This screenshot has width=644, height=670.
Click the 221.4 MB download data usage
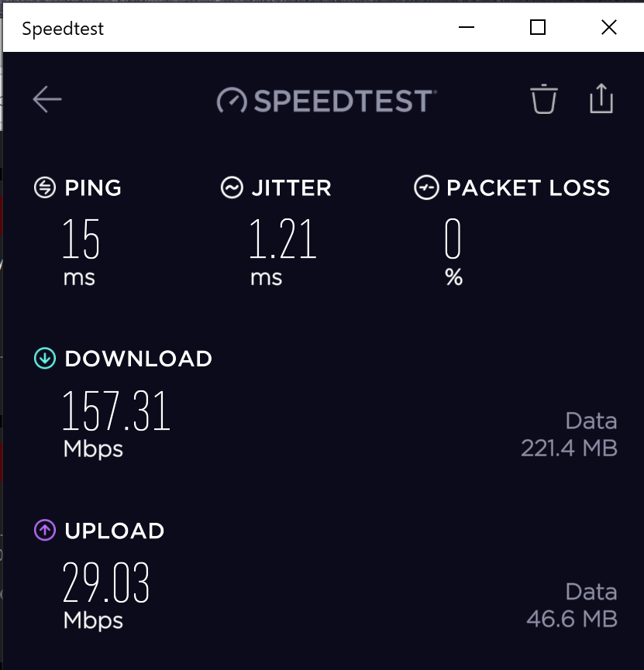pyautogui.click(x=569, y=448)
